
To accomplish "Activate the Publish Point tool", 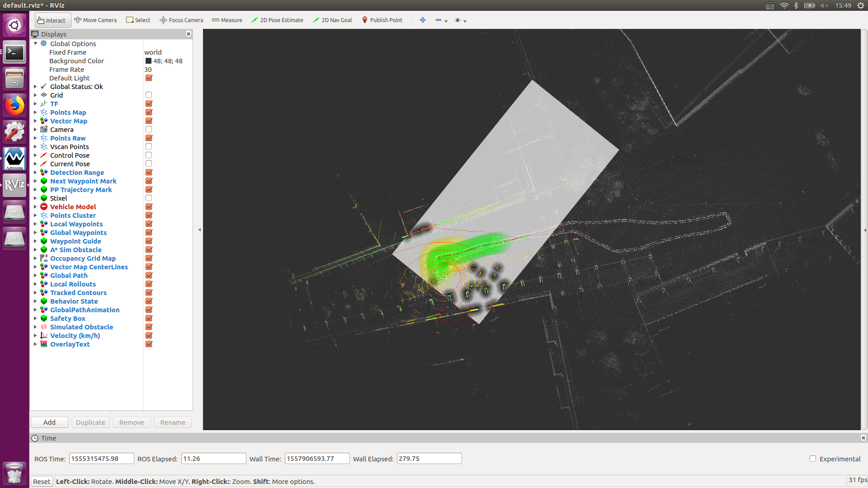I will tap(382, 20).
